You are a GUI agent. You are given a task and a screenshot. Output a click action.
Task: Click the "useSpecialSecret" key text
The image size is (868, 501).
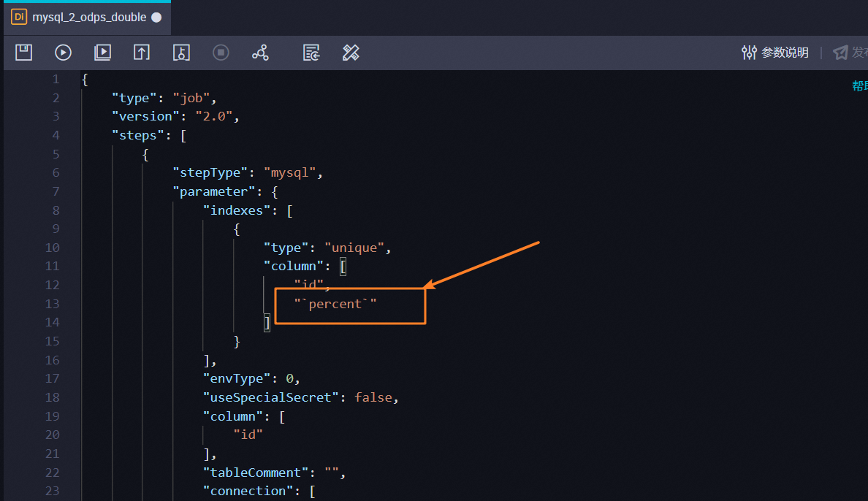[x=270, y=397]
